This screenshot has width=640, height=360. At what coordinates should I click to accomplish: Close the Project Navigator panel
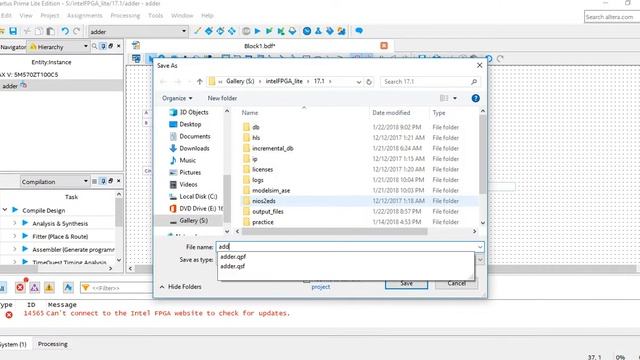pos(119,46)
